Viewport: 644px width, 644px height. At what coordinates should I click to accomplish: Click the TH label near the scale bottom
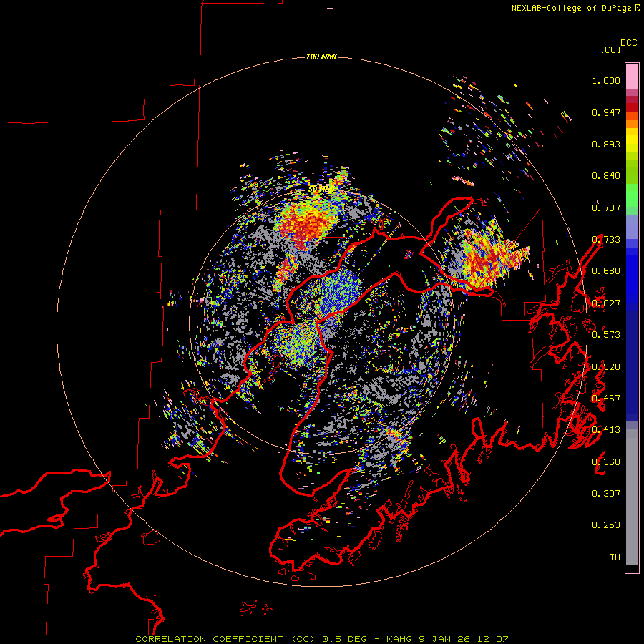pyautogui.click(x=615, y=557)
